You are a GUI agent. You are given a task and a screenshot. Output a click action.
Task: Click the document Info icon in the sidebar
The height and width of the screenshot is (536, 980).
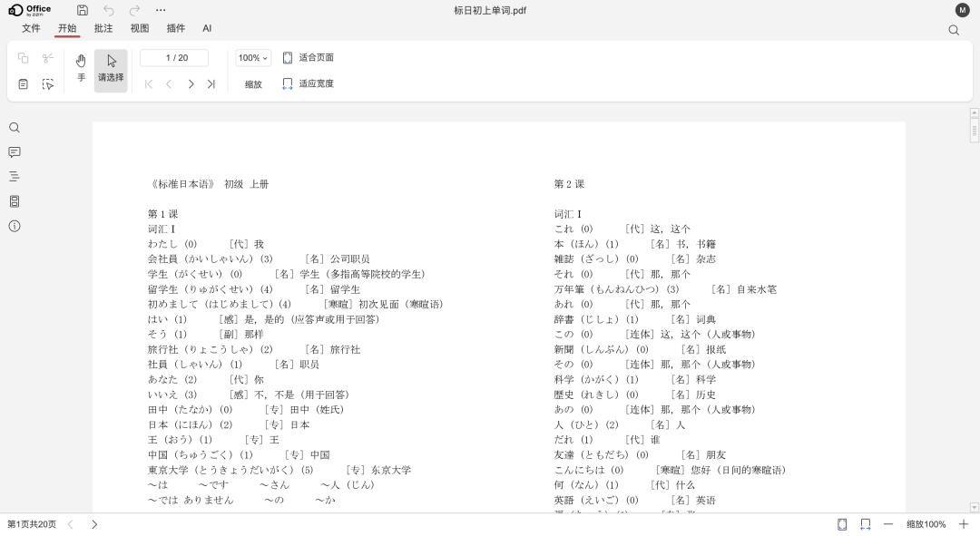[x=14, y=226]
